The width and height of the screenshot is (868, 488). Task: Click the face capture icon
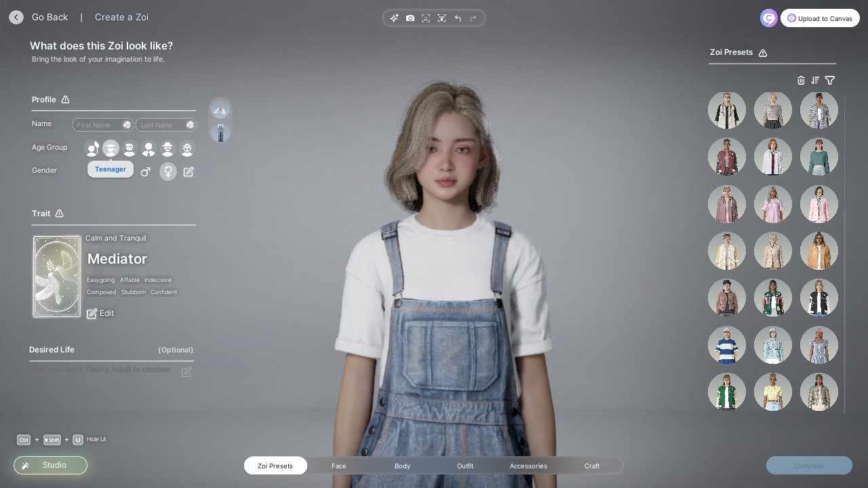click(x=426, y=18)
